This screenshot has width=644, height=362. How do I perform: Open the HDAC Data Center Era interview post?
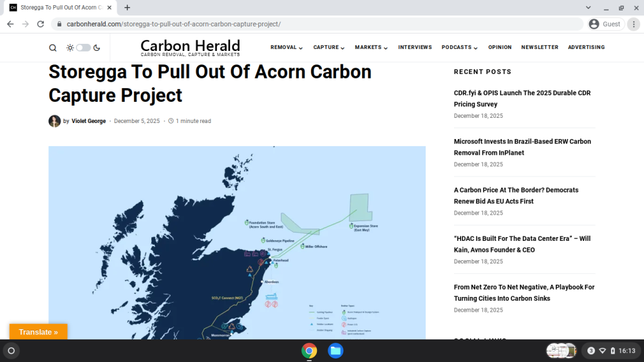(522, 244)
